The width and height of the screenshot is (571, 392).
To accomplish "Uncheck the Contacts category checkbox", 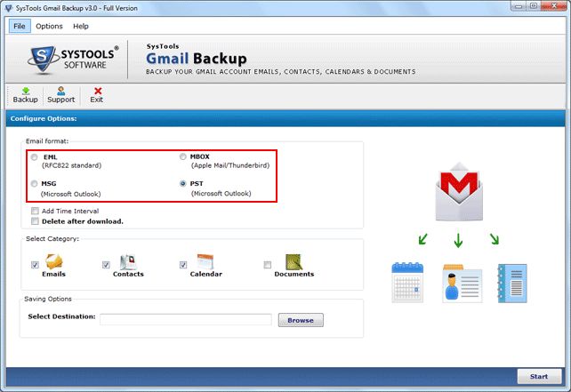I will (x=106, y=265).
